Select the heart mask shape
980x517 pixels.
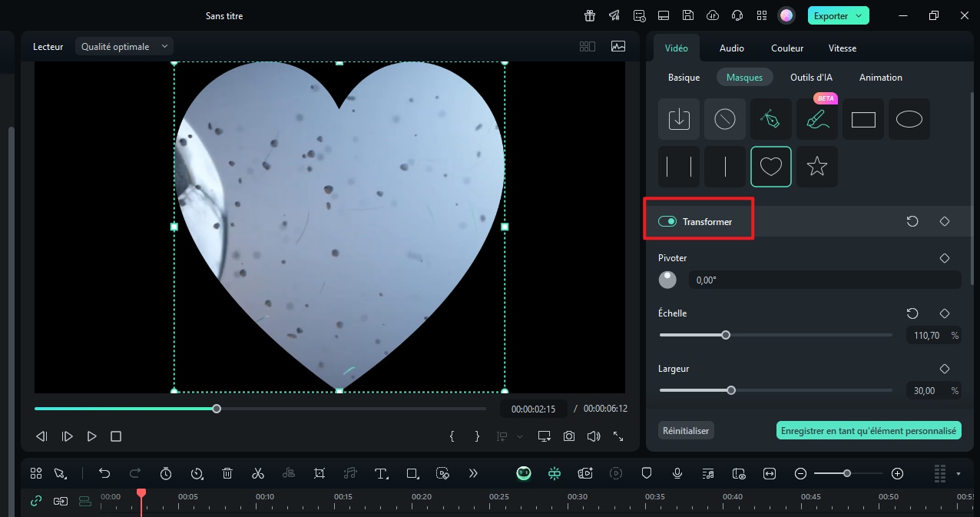coord(771,167)
